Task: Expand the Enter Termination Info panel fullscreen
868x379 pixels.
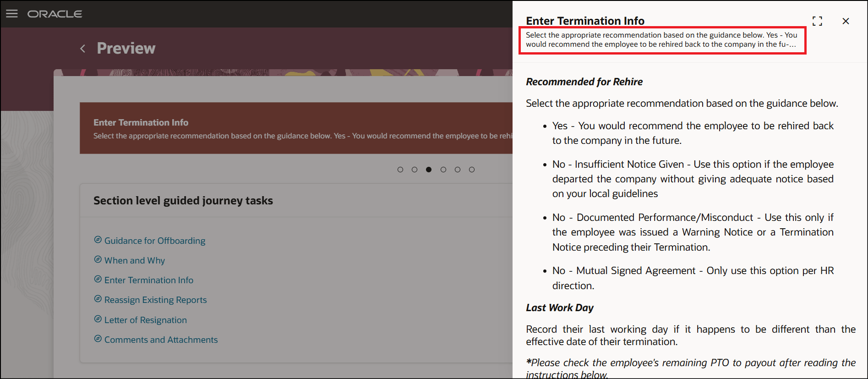Action: click(x=817, y=21)
